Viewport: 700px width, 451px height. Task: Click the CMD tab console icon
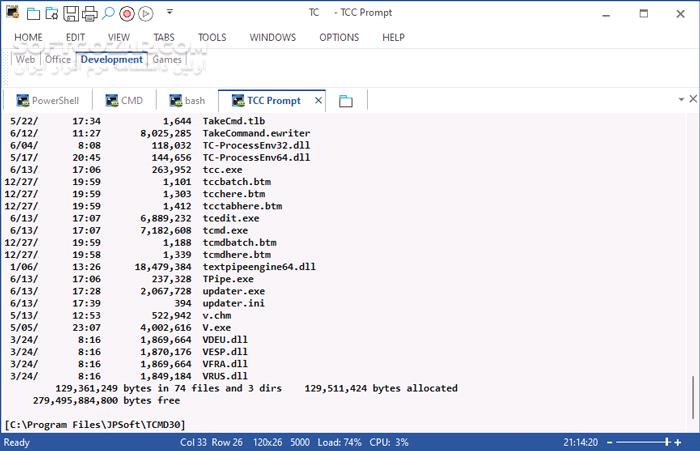[x=112, y=100]
